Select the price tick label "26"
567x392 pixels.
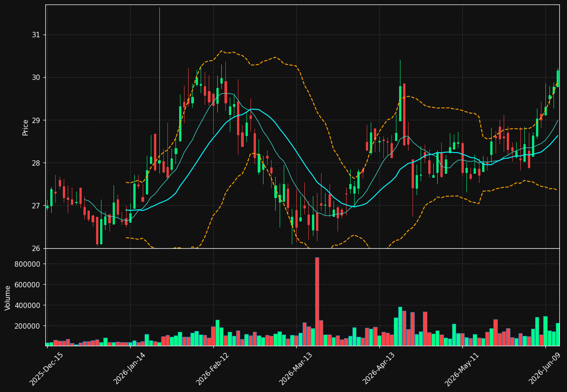35,248
